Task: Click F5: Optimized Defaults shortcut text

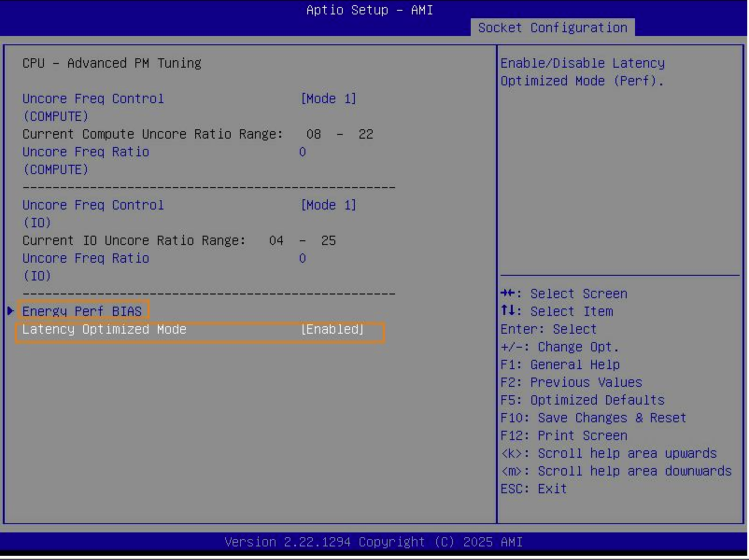Action: tap(582, 400)
